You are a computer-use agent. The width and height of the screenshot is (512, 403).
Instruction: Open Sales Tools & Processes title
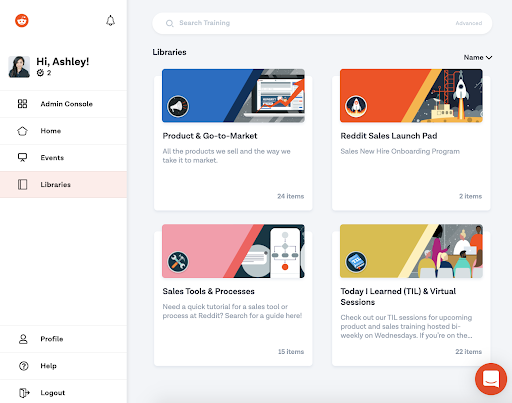click(x=208, y=291)
